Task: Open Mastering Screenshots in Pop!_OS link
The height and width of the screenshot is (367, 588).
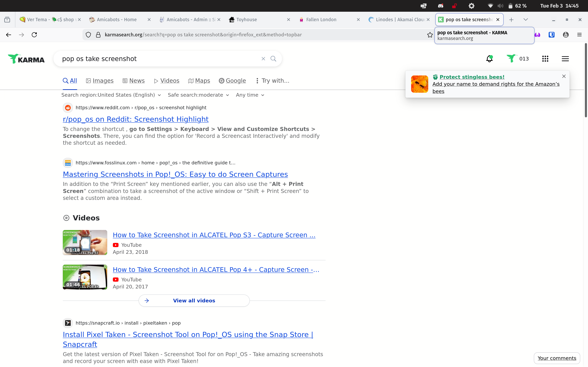Action: click(175, 174)
